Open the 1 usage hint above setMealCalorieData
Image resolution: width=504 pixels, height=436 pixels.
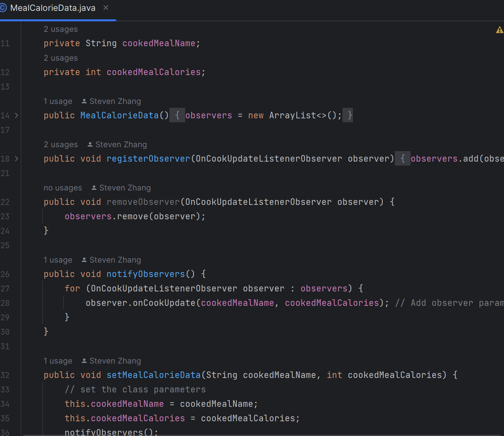[58, 361]
